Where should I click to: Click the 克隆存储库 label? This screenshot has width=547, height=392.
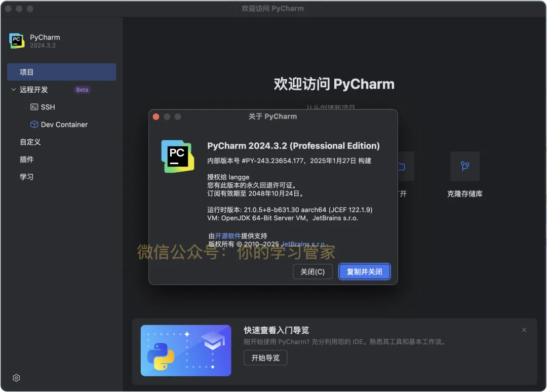point(464,194)
